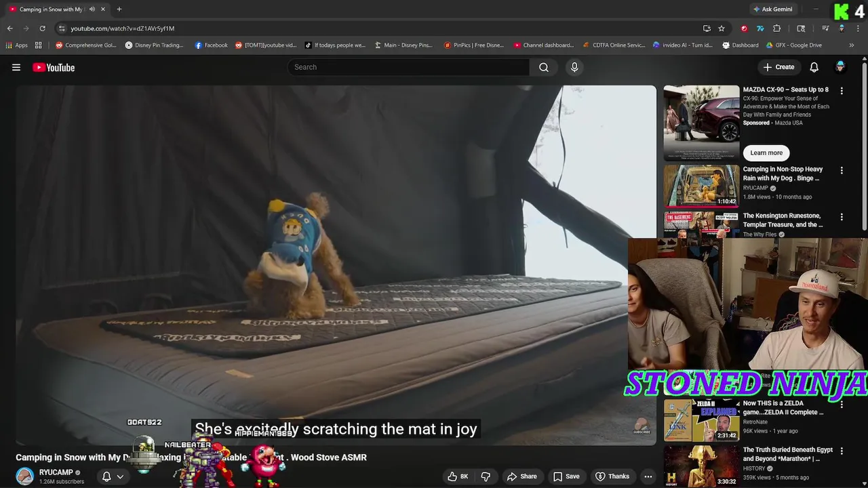Open the Dashboard bookmark
868x488 pixels.
click(741, 45)
